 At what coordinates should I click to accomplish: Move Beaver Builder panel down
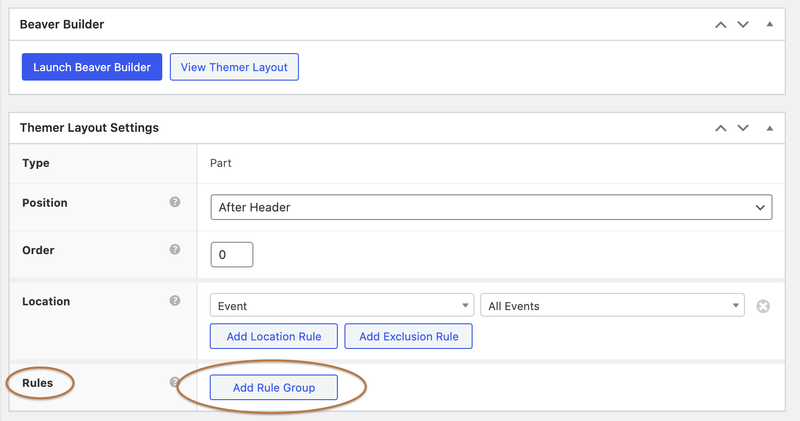(x=743, y=23)
